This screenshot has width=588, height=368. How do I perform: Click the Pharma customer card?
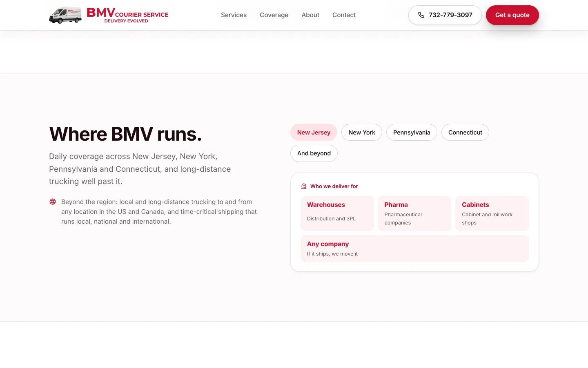pyautogui.click(x=414, y=213)
